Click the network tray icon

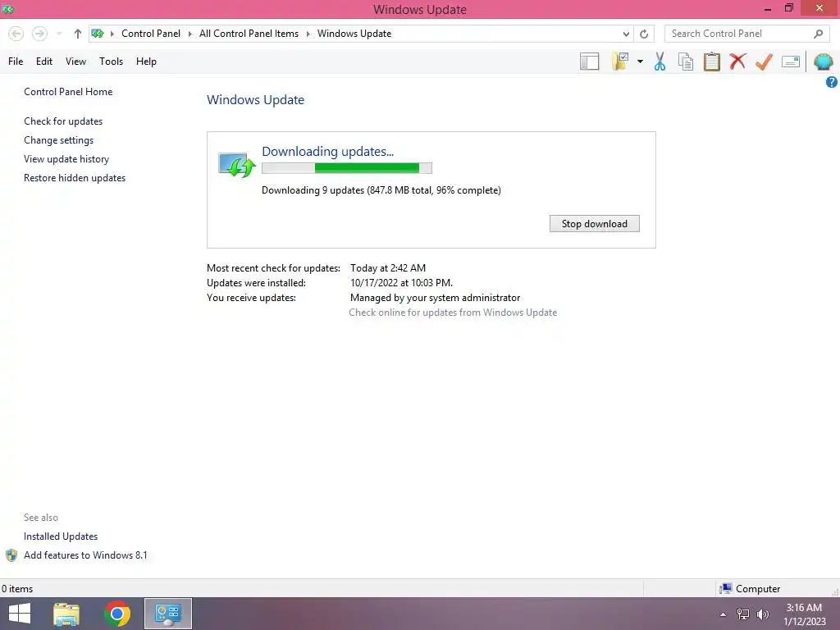743,614
